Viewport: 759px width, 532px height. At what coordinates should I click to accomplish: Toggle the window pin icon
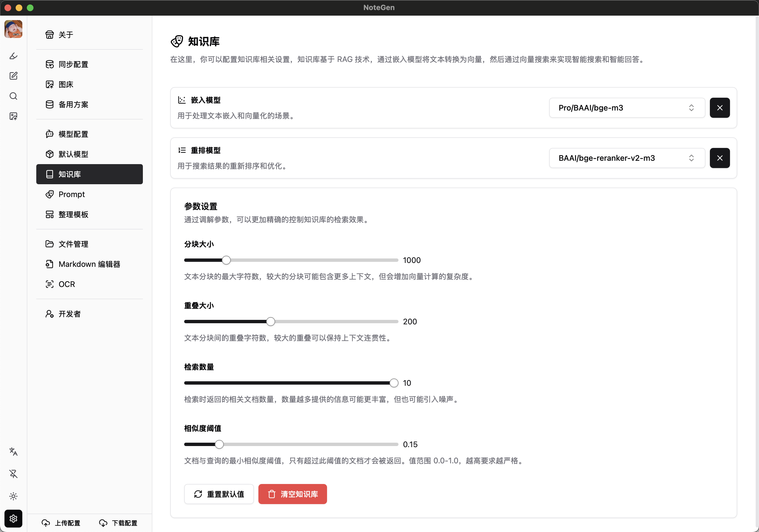tap(13, 474)
